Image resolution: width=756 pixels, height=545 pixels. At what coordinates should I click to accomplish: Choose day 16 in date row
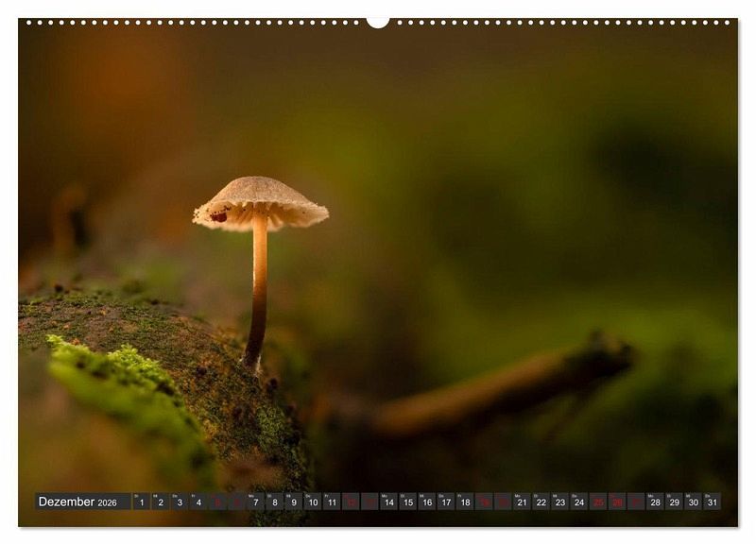click(x=426, y=502)
